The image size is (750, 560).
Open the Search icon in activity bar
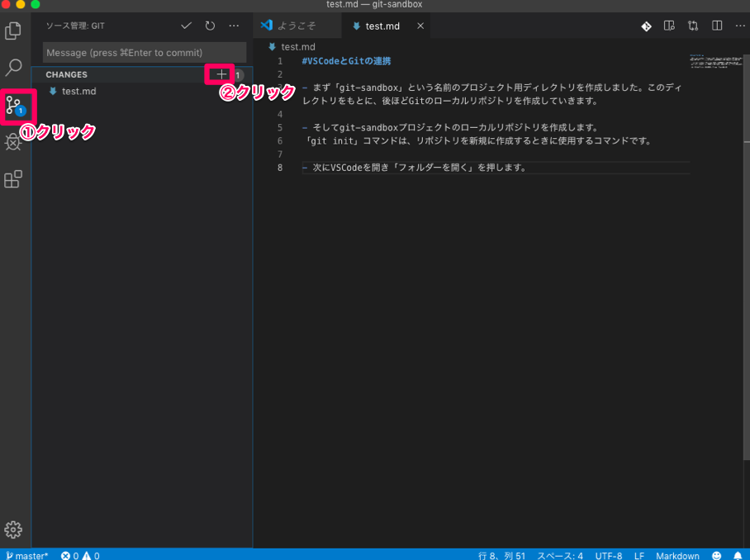[x=13, y=66]
